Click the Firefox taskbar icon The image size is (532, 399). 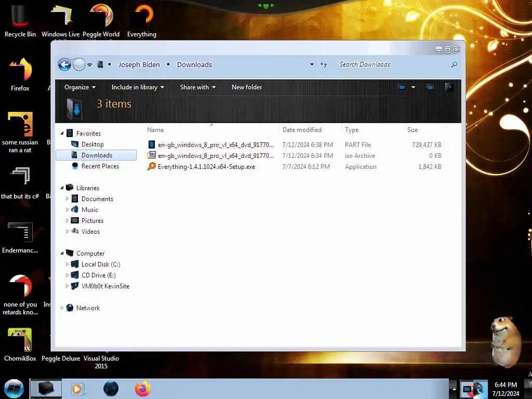point(143,389)
